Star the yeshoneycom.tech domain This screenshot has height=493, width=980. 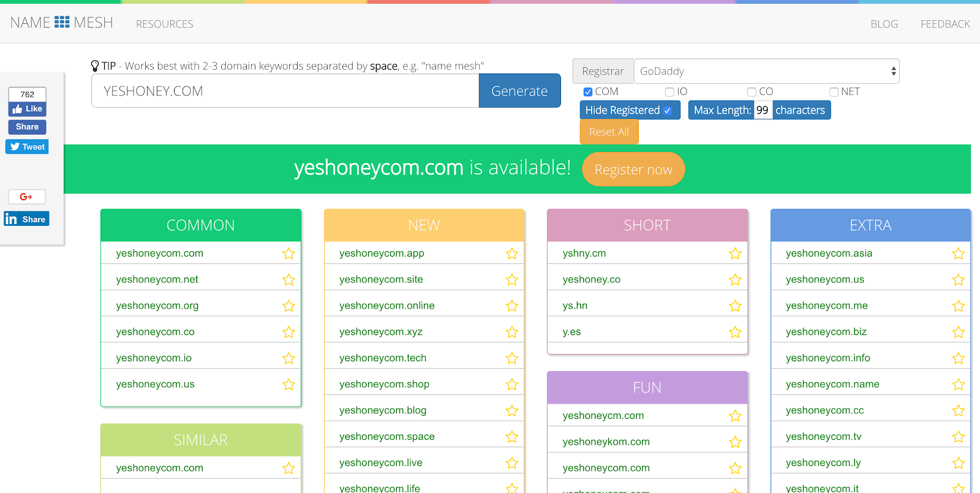coord(512,358)
